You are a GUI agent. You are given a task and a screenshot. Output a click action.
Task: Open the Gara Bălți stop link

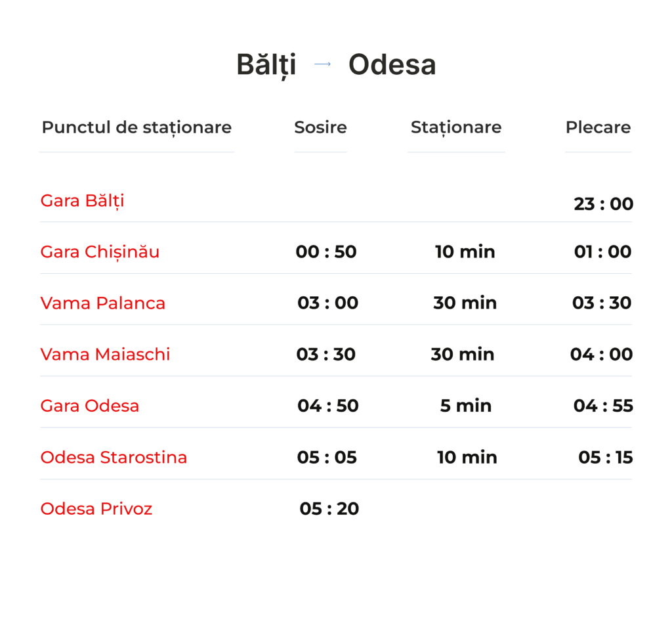[82, 200]
